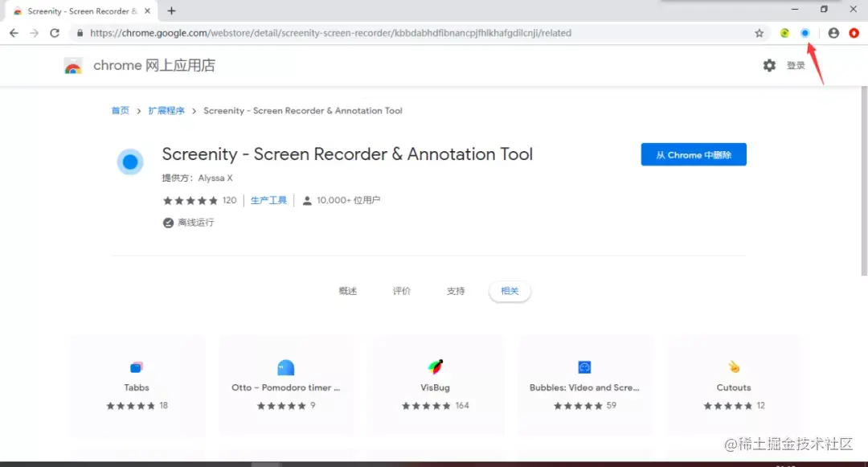
Task: Close the Screenity browser tab
Action: click(147, 10)
